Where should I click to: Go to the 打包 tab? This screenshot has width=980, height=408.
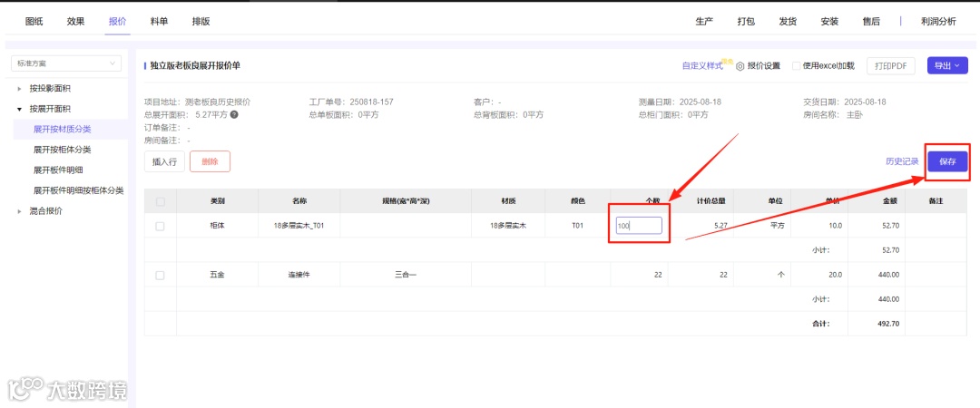(746, 21)
